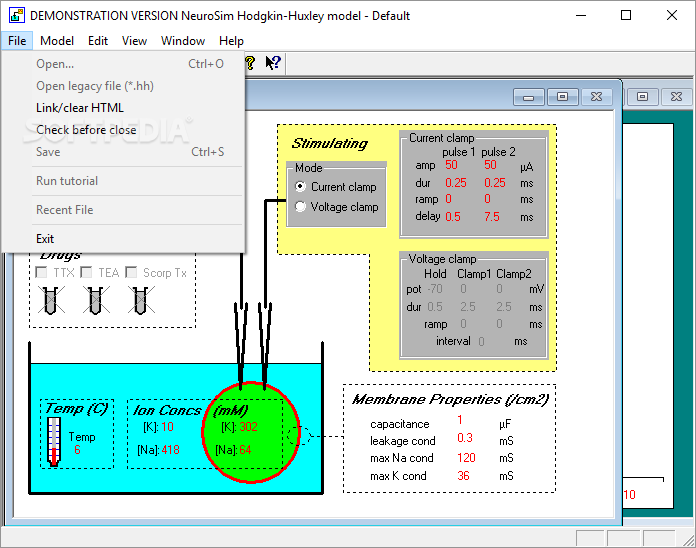Minimize the inner model child window
The image size is (696, 548).
[x=529, y=97]
